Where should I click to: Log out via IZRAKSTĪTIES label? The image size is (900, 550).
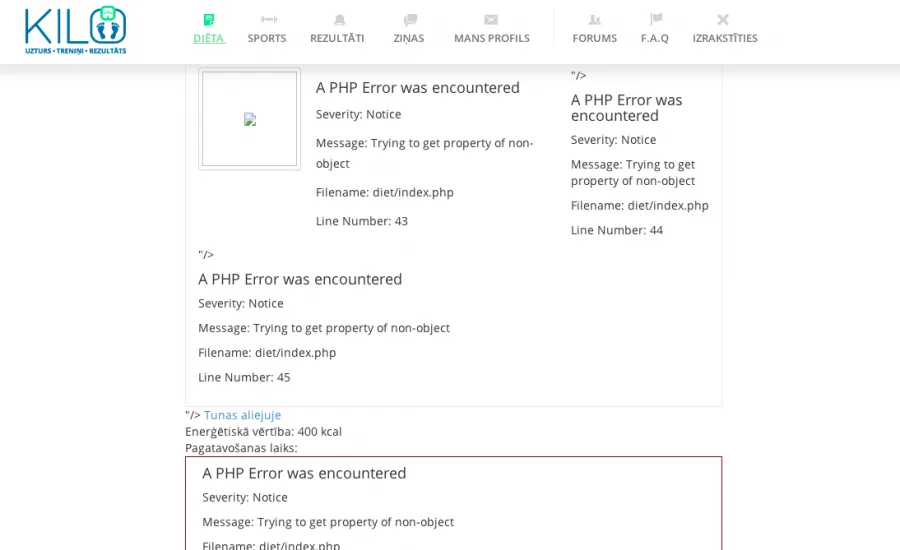[725, 38]
